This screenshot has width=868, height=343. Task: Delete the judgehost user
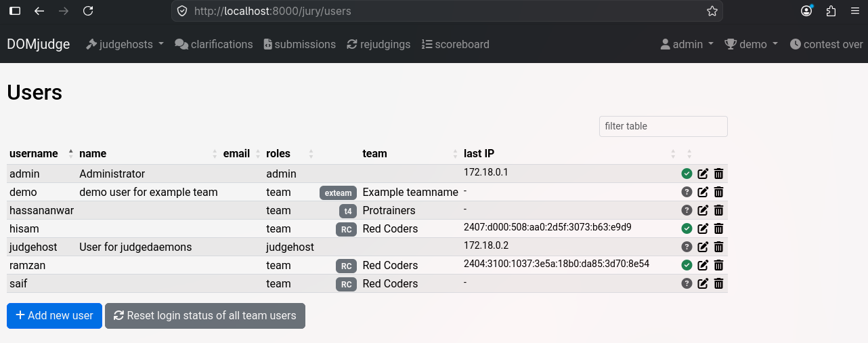click(x=719, y=247)
